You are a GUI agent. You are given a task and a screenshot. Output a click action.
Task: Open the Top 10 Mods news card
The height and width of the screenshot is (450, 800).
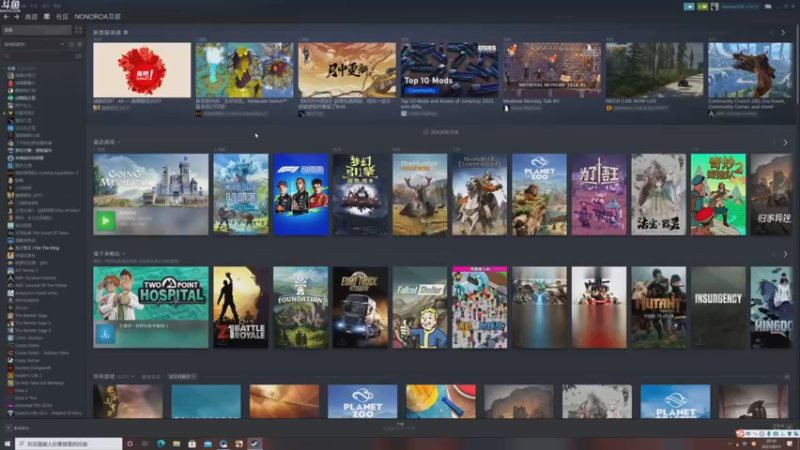pyautogui.click(x=449, y=70)
